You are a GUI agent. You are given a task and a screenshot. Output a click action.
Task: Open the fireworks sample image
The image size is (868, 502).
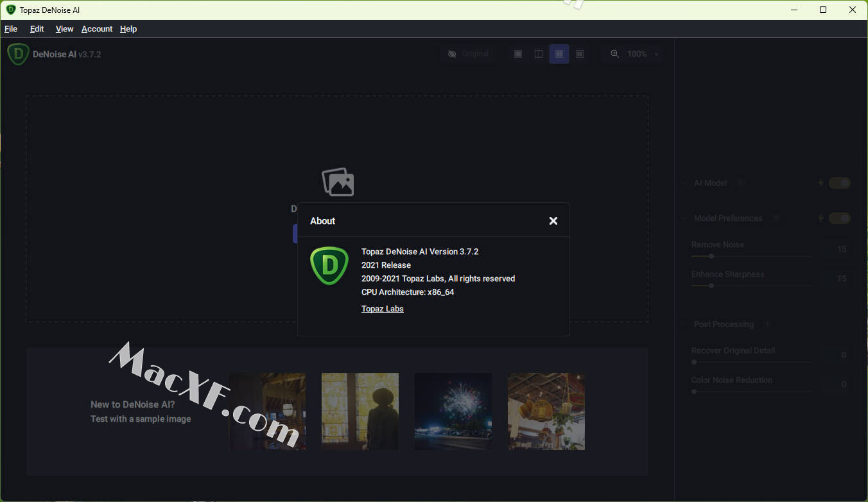[453, 411]
